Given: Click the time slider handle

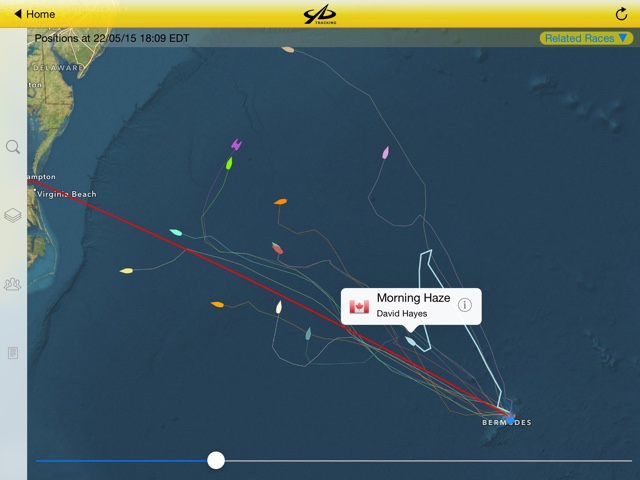Looking at the screenshot, I should [x=216, y=460].
